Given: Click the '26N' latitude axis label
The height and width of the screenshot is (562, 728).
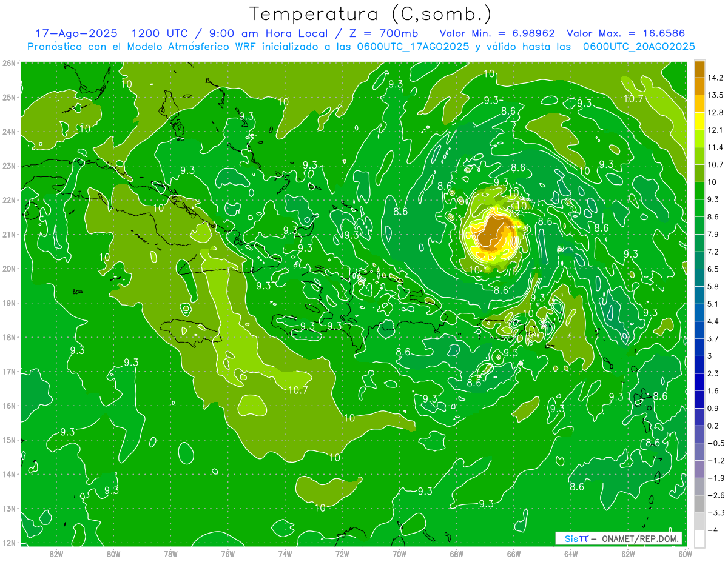Looking at the screenshot, I should [x=9, y=63].
